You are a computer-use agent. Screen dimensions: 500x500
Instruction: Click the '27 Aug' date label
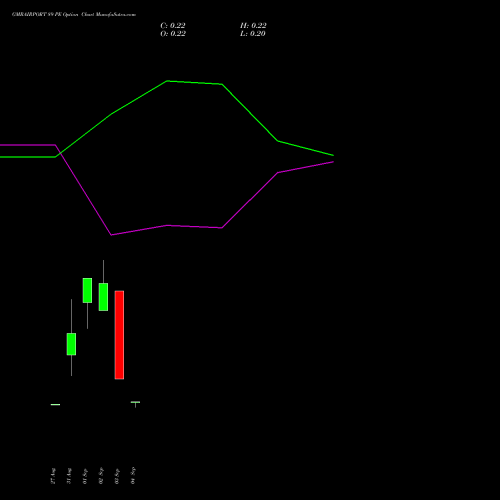point(53,476)
